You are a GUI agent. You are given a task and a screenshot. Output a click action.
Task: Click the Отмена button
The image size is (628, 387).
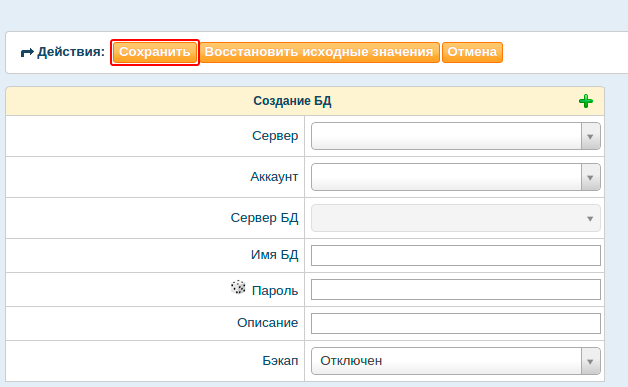(472, 52)
